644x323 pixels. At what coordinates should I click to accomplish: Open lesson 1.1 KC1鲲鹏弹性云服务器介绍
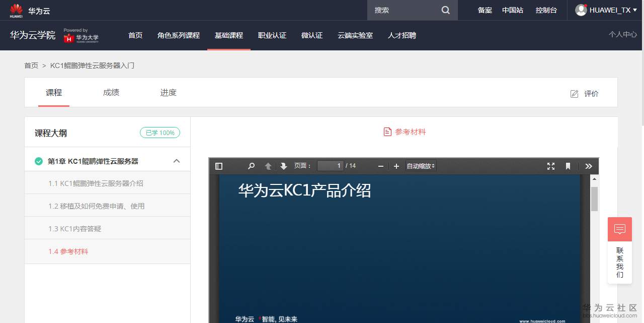[107, 183]
